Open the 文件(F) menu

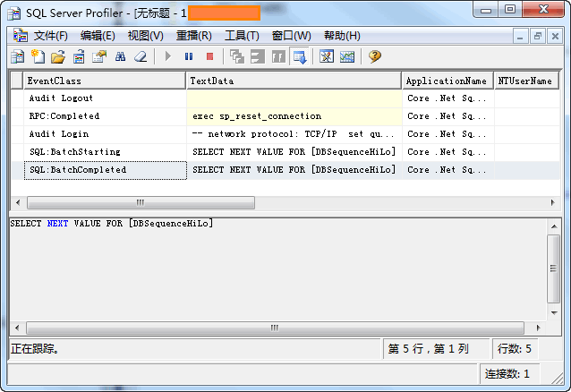(51, 36)
